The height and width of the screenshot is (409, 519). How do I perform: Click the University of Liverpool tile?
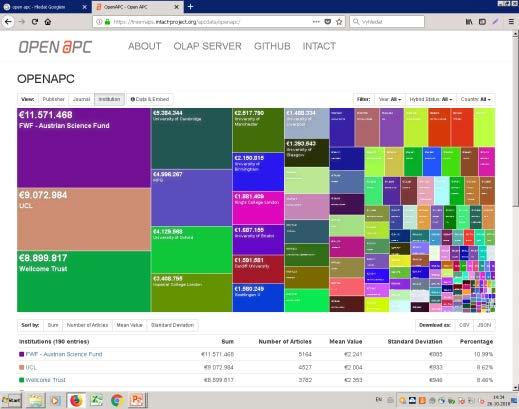tap(307, 123)
